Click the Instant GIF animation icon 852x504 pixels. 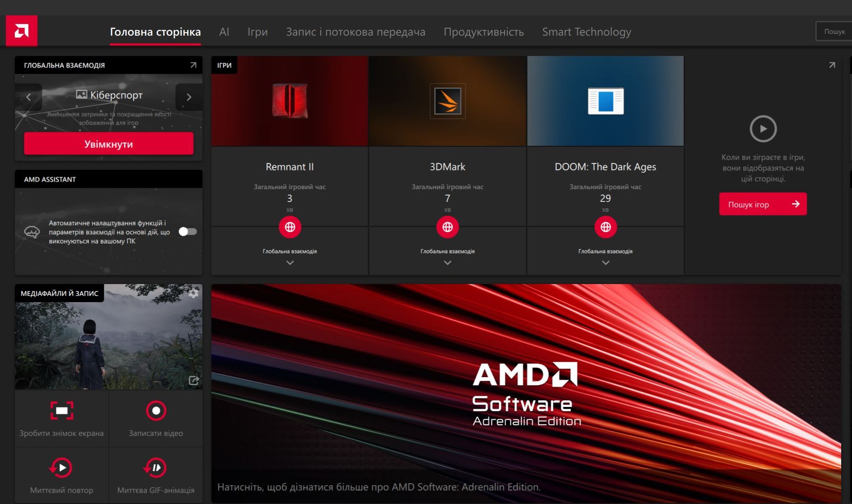(x=155, y=467)
